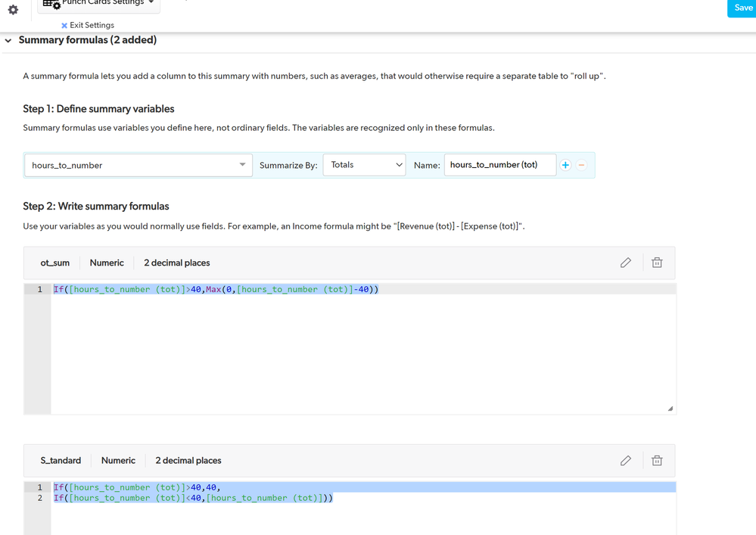Delete the S_tandard formula with the trash icon
The width and height of the screenshot is (756, 535).
[657, 461]
